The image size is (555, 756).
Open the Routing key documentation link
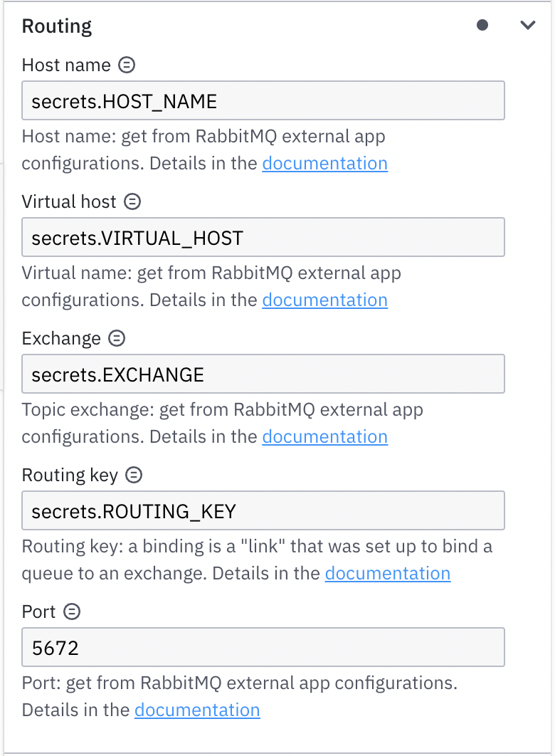point(387,573)
